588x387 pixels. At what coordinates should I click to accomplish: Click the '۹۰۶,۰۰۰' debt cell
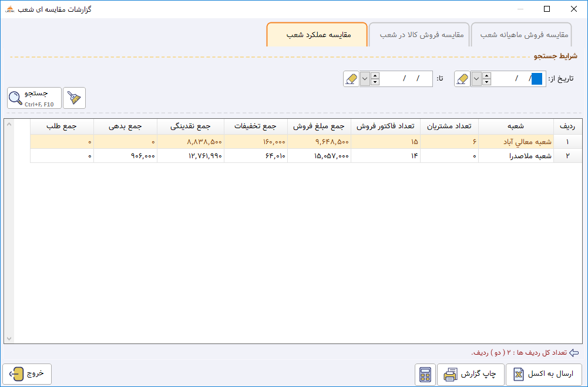pos(125,156)
